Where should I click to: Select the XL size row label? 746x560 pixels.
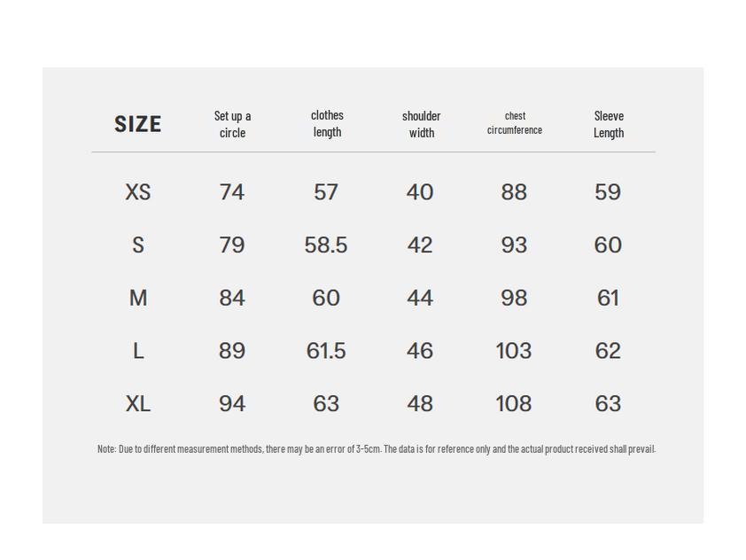point(138,404)
